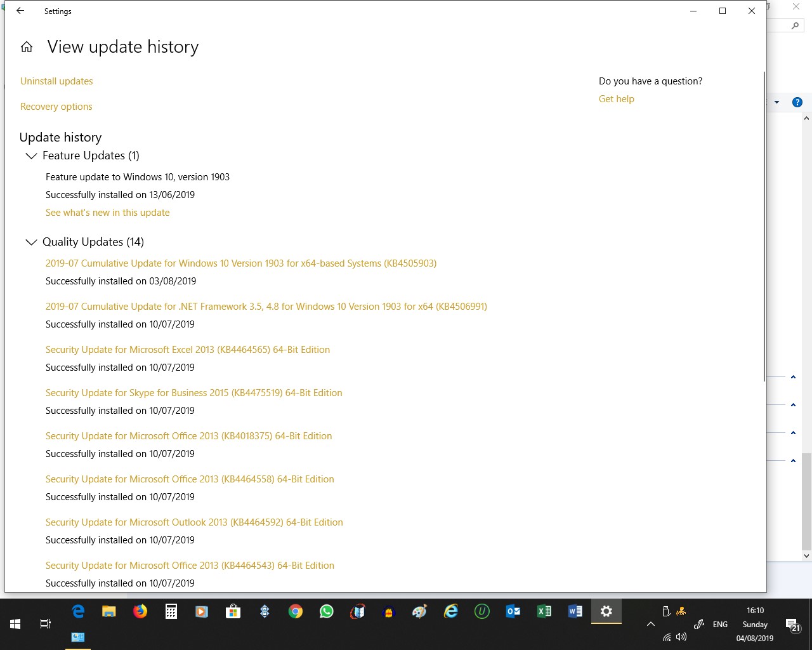Viewport: 812px width, 650px height.
Task: Open the Wi-Fi network tray icon
Action: tap(667, 637)
